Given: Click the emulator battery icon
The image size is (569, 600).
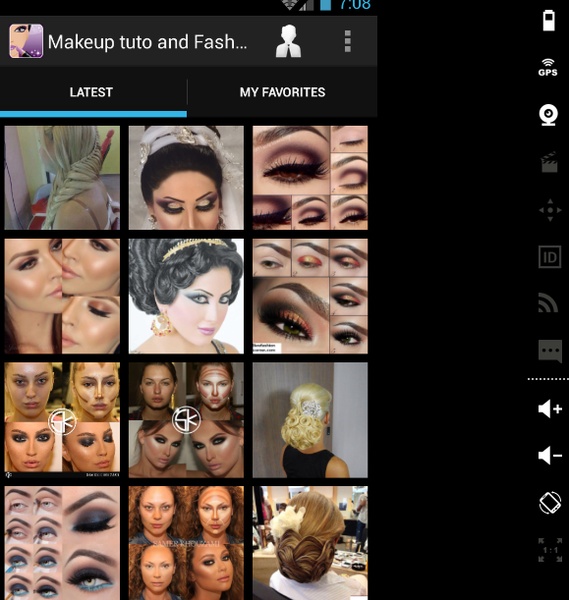Looking at the screenshot, I should click(x=549, y=21).
